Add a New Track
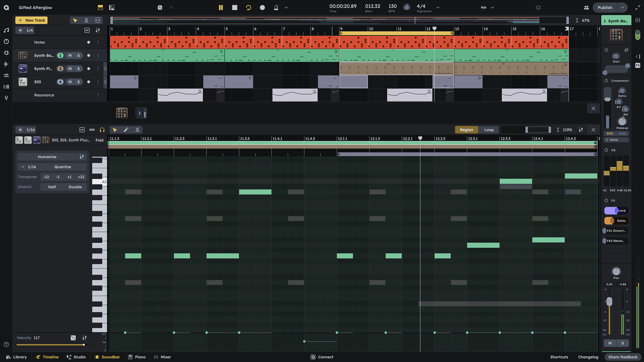This screenshot has width=644, height=362. 31,20
